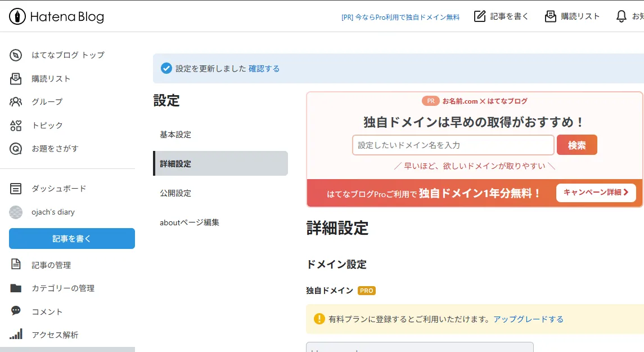
Task: Click the アップグレードする link
Action: [x=528, y=319]
